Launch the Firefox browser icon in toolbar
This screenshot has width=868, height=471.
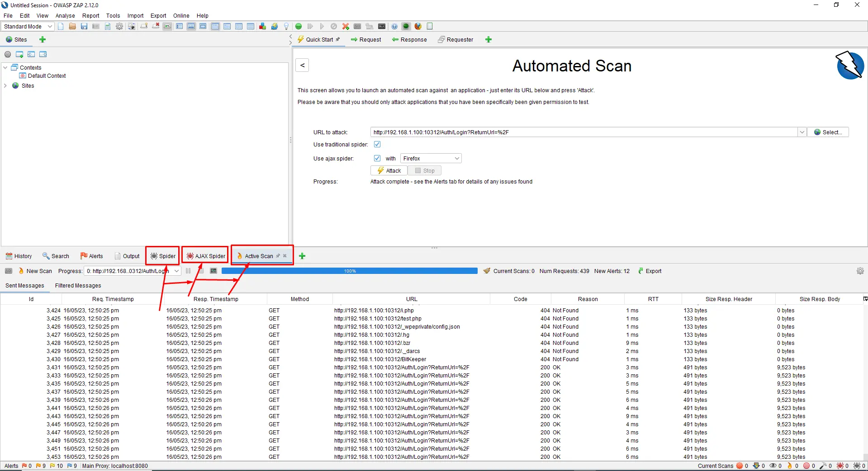(418, 26)
